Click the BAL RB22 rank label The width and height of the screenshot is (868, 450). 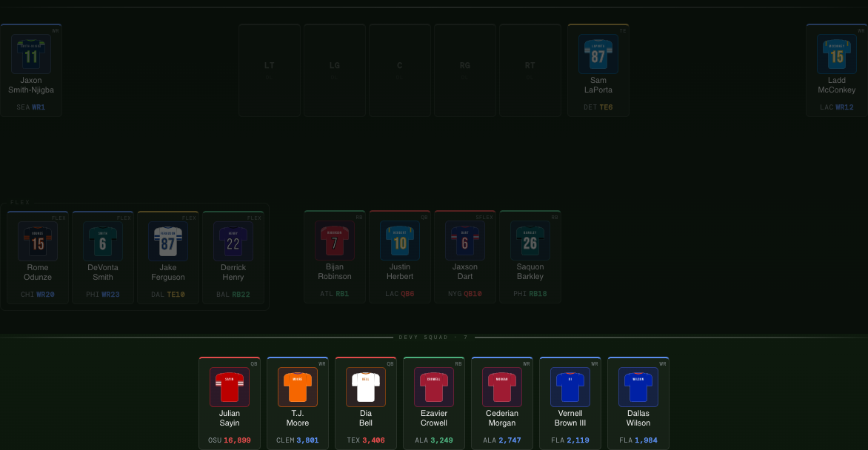(233, 295)
